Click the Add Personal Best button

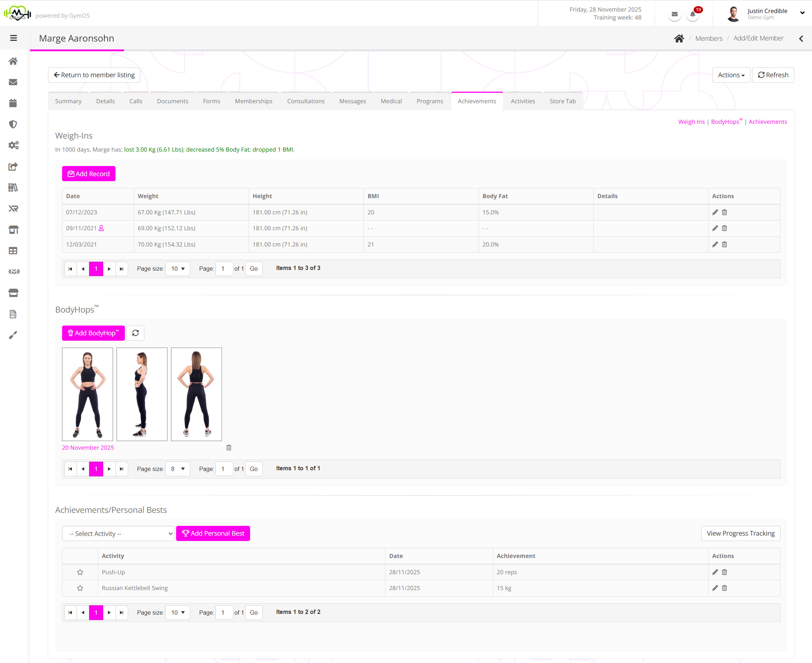(213, 533)
